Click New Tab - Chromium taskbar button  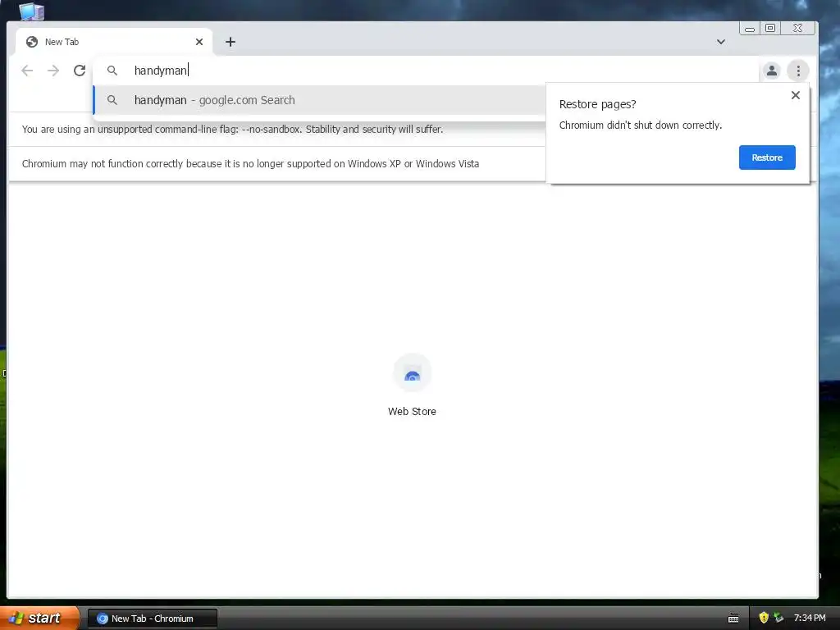tap(152, 619)
